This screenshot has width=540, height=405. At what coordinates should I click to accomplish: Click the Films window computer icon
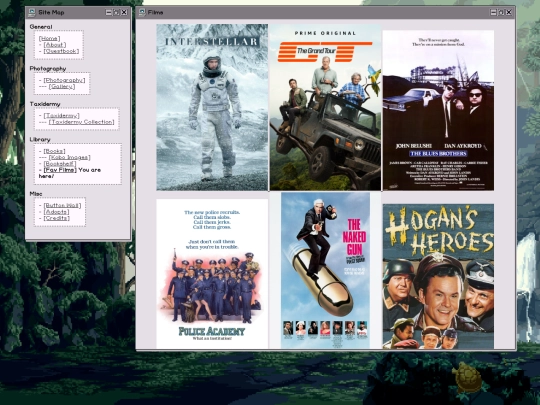(142, 12)
